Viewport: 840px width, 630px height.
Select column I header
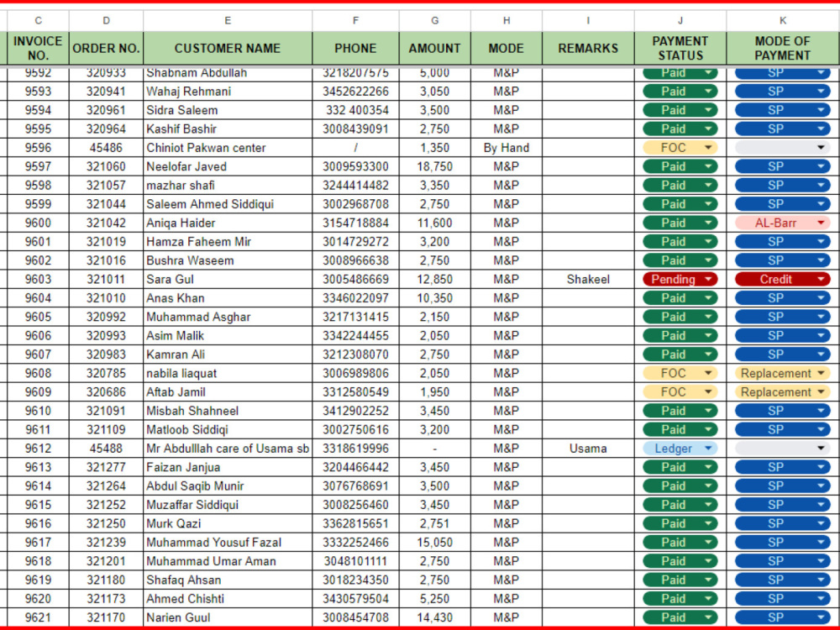point(588,21)
